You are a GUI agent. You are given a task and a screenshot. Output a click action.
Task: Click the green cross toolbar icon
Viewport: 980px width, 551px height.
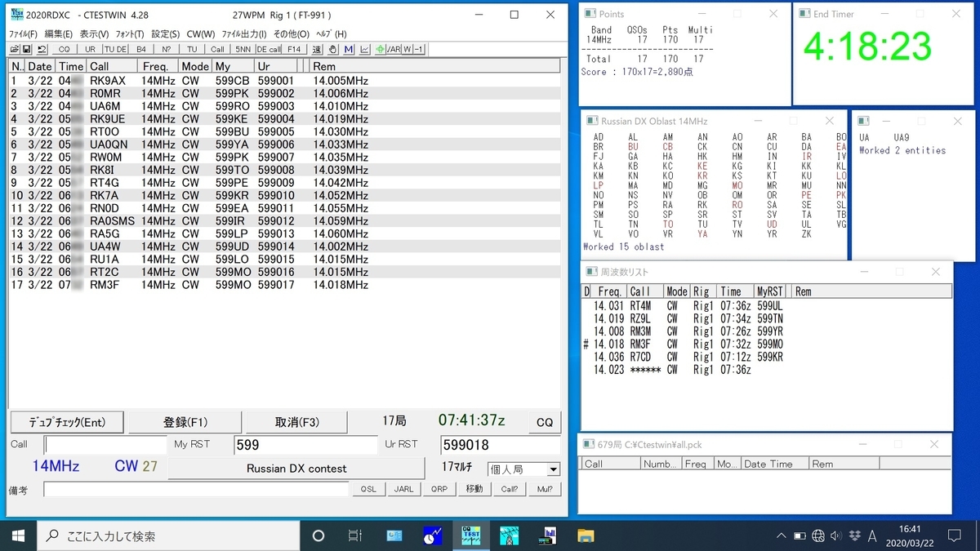coord(380,49)
